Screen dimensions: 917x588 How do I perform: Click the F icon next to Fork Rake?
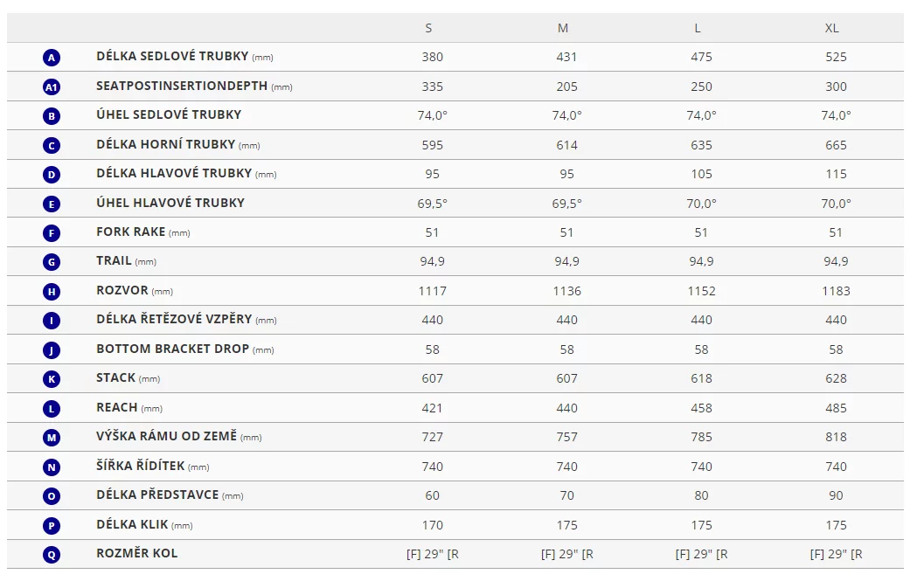pyautogui.click(x=52, y=232)
